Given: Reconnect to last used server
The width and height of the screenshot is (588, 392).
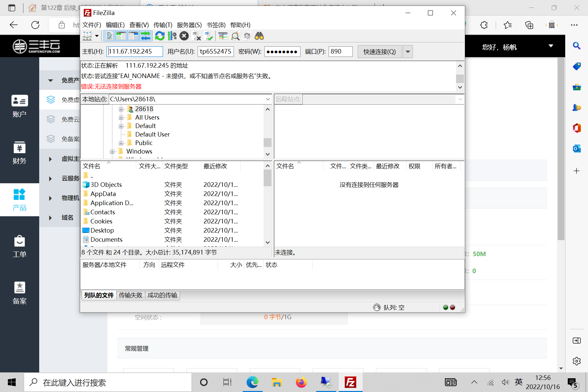Looking at the screenshot, I should (208, 36).
